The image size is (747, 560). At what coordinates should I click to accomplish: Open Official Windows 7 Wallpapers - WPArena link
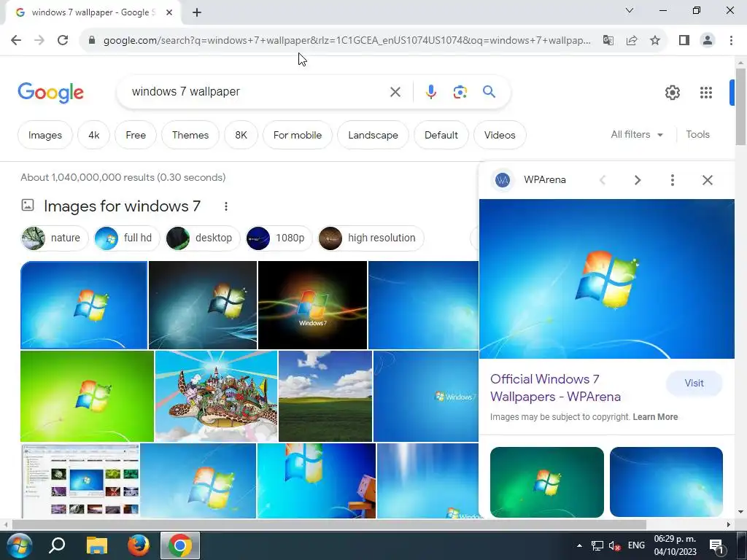555,388
